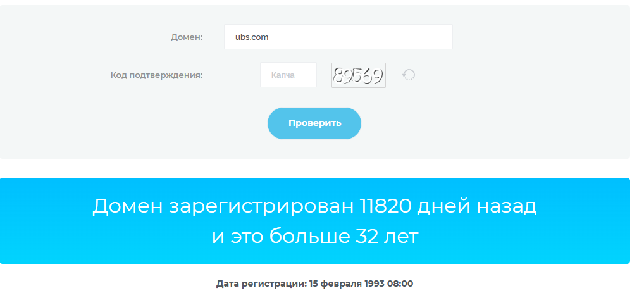The image size is (644, 293).
Task: Click the domain input field containing ubs.com
Action: click(x=338, y=37)
